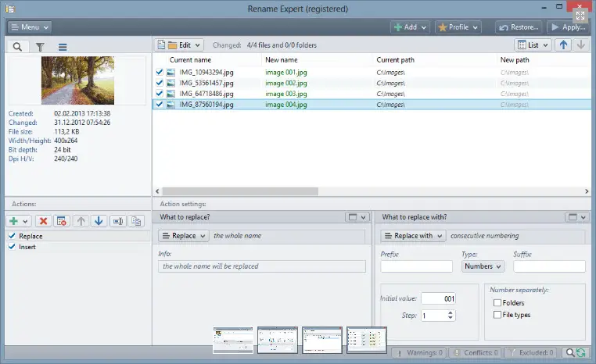The height and width of the screenshot is (364, 596).
Task: Sort by the New name column header
Action: click(x=282, y=59)
